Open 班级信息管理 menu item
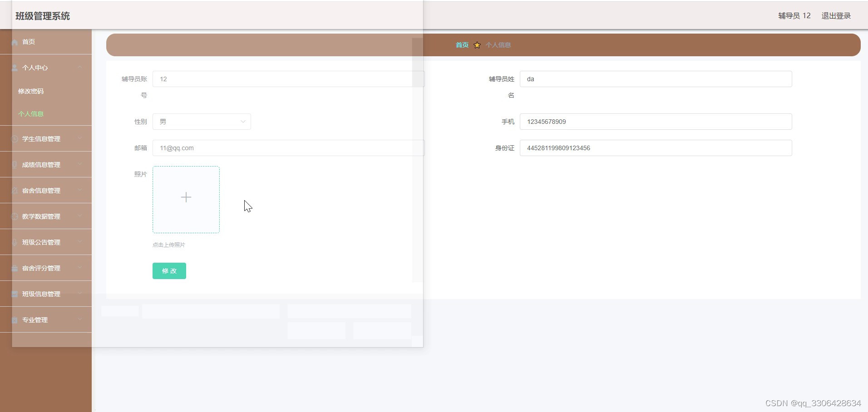Viewport: 868px width, 412px height. pos(46,294)
